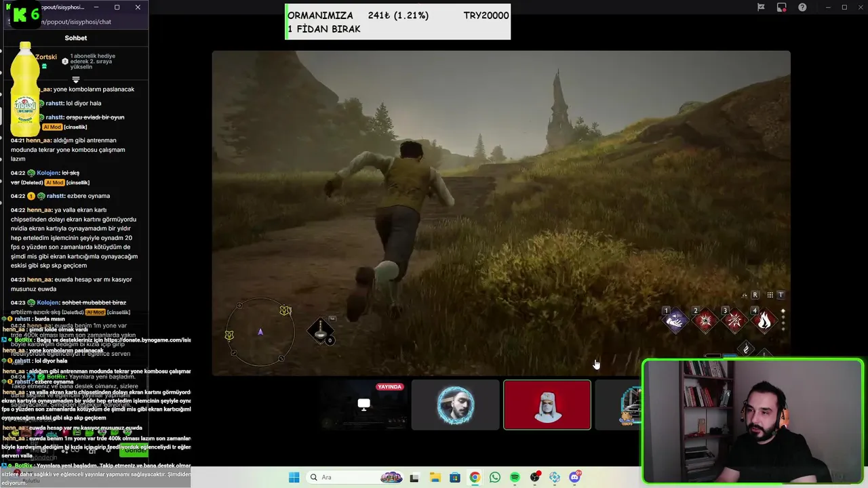Open OBS Studio from the taskbar

click(535, 477)
